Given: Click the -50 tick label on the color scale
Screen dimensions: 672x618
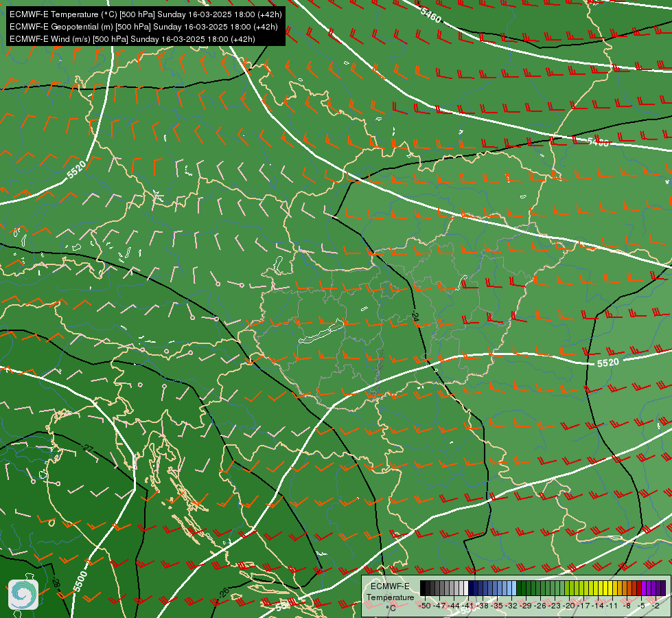Looking at the screenshot, I should (x=425, y=606).
